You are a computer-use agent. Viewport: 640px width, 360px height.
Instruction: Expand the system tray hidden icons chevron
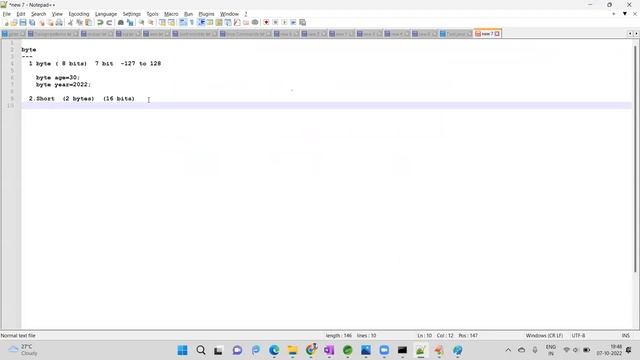(x=508, y=350)
